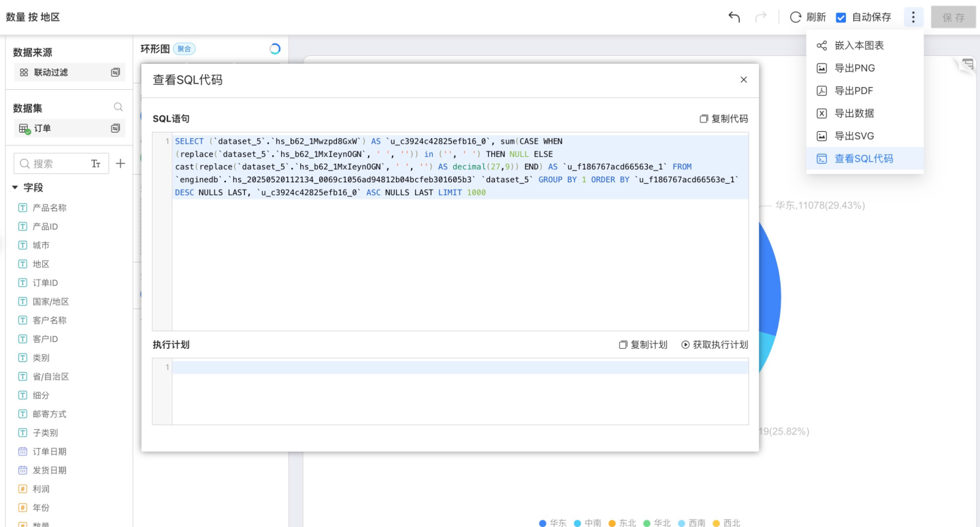Screen dimensions: 980x527
Task: Select 导出PDF from the menu
Action: click(x=853, y=90)
